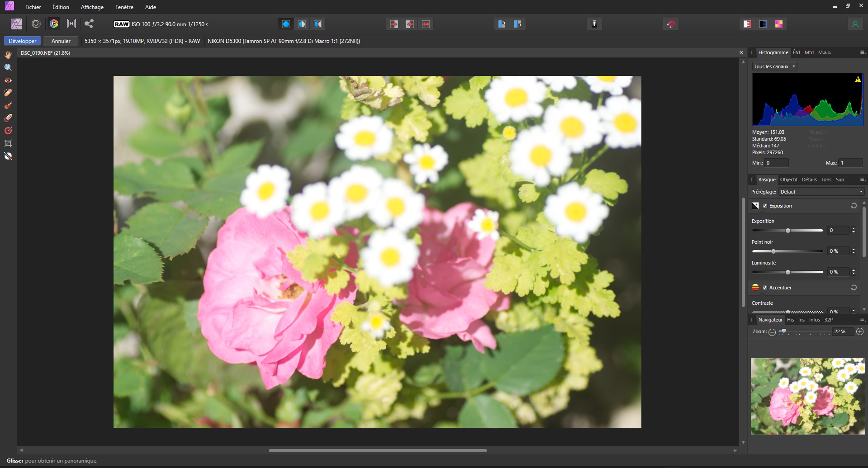The height and width of the screenshot is (468, 868).
Task: Click the Annuler button
Action: [x=61, y=41]
